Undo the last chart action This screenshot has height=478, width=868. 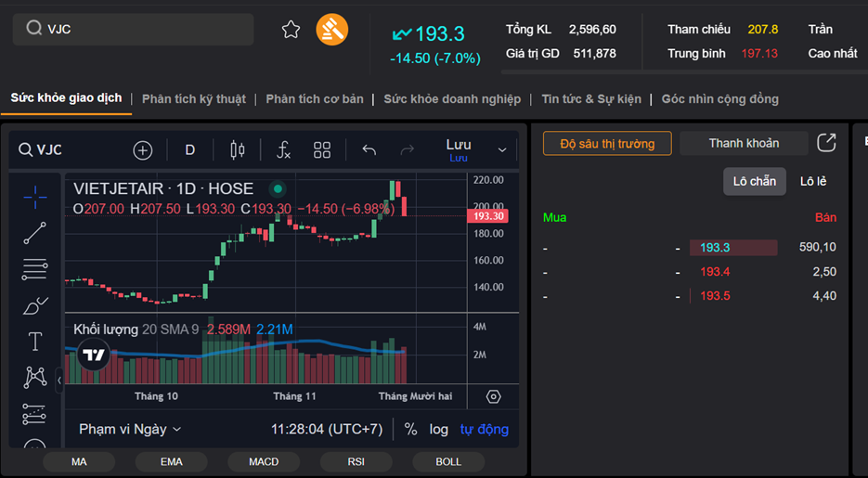click(369, 150)
